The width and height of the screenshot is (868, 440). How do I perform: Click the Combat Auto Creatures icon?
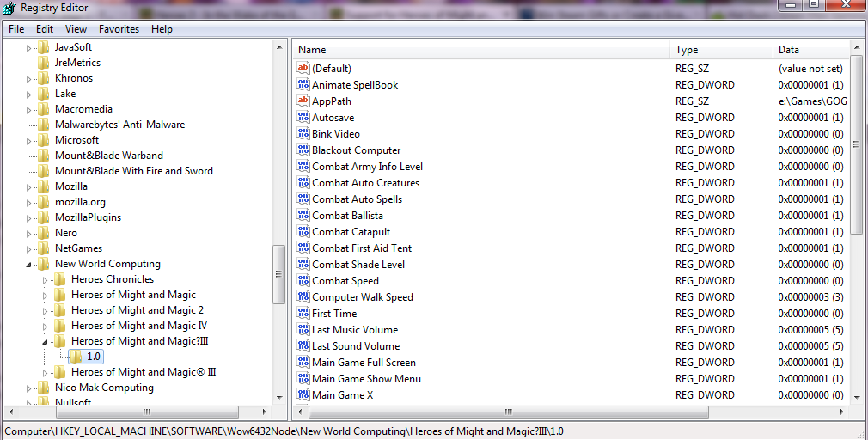click(x=303, y=183)
